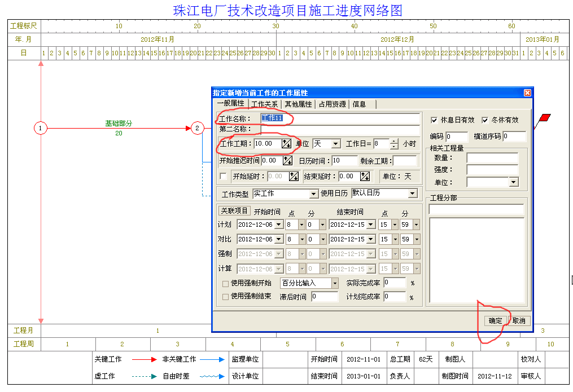Open the 单位 天 dropdown
This screenshot has width=573, height=392.
(x=336, y=144)
